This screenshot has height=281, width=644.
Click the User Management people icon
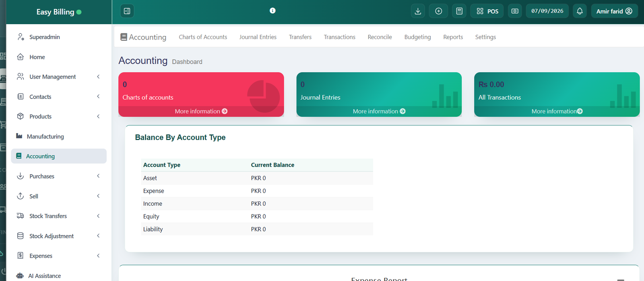point(21,77)
